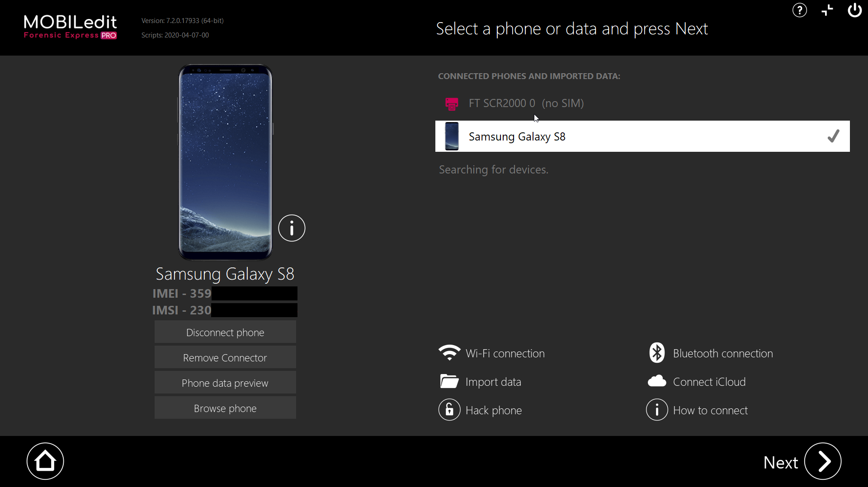
Task: Click the Scripts: 2020-04-07-00 text
Action: pos(175,35)
